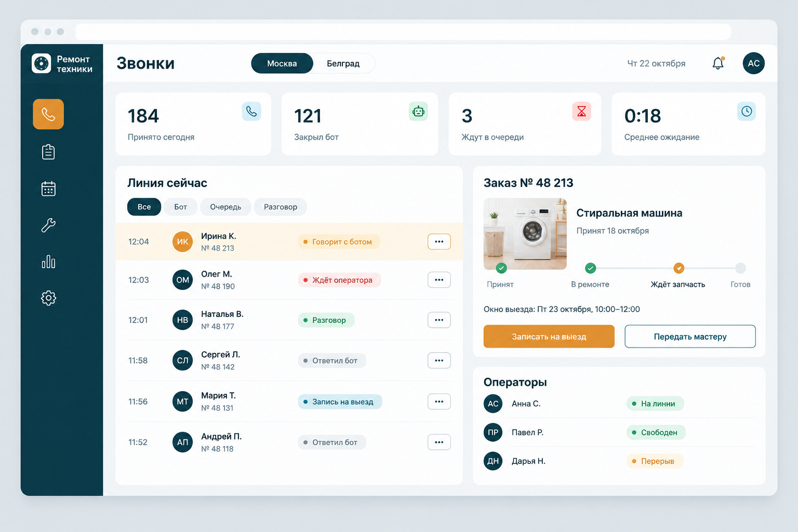Click the ДН avatar of Дарья Н.
798x532 pixels.
point(493,461)
